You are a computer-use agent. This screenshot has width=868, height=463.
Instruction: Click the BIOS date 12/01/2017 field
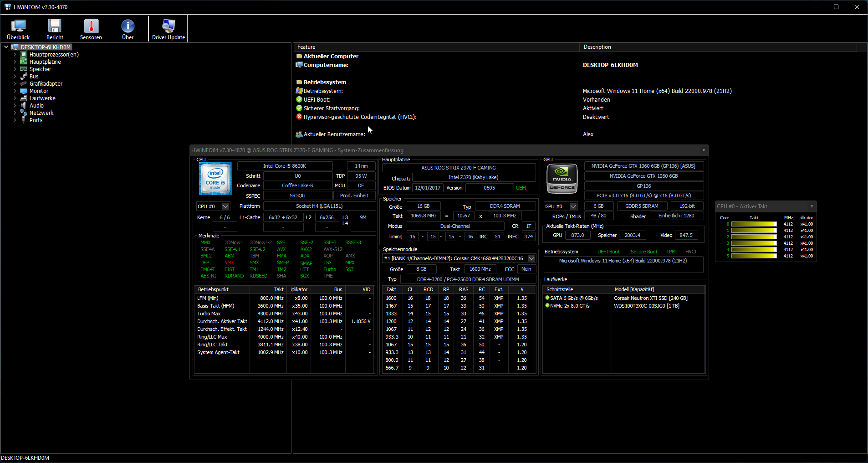[x=428, y=188]
